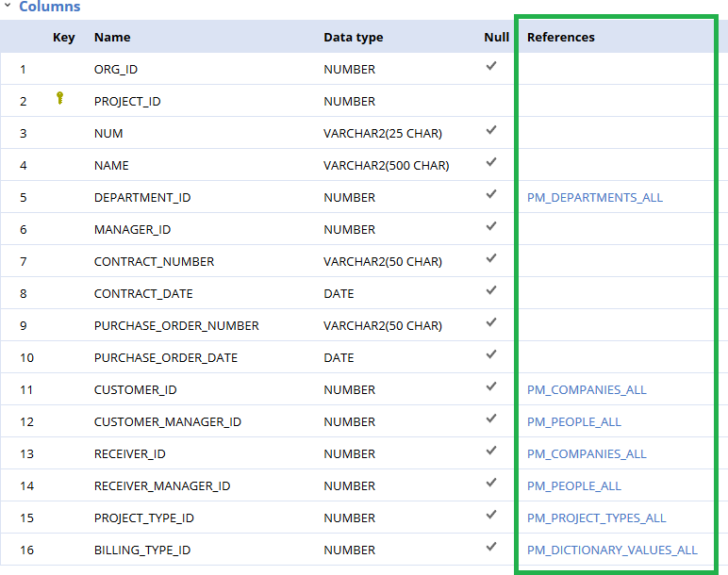This screenshot has height=575, width=728.
Task: Click the primary key icon for PROJECT_ID
Action: 60,98
